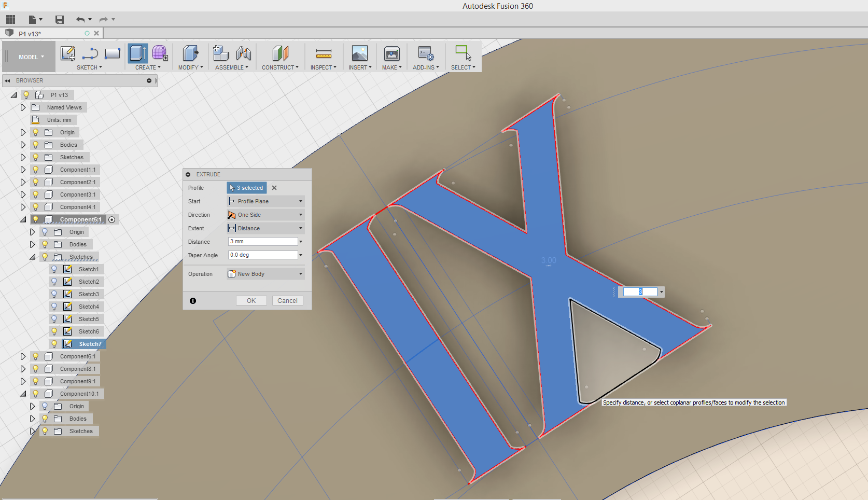
Task: Select the Select tool icon
Action: point(463,53)
